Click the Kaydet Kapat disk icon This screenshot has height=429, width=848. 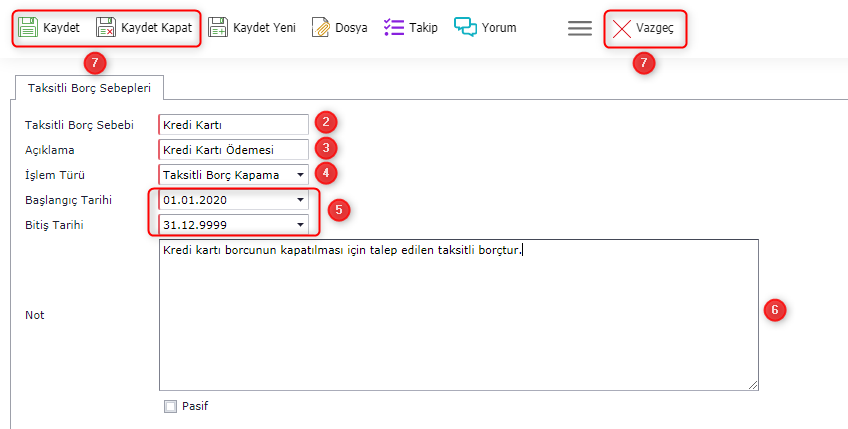pos(106,28)
